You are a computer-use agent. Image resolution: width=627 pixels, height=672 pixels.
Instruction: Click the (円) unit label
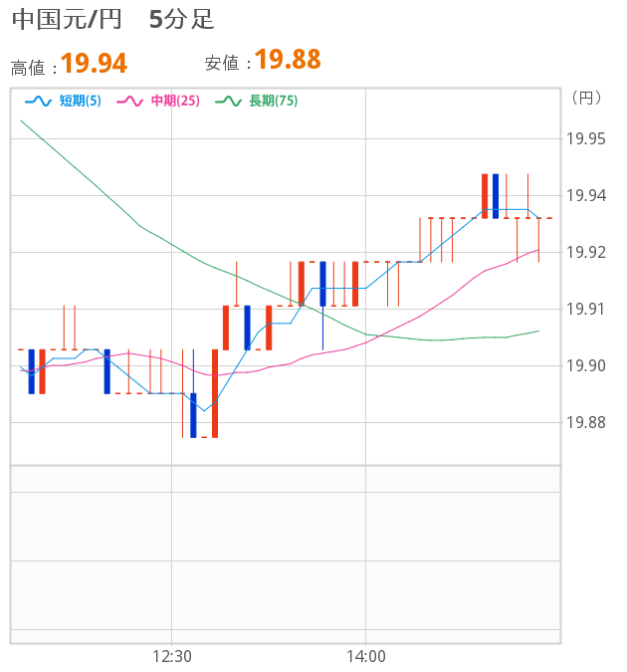pos(586,99)
